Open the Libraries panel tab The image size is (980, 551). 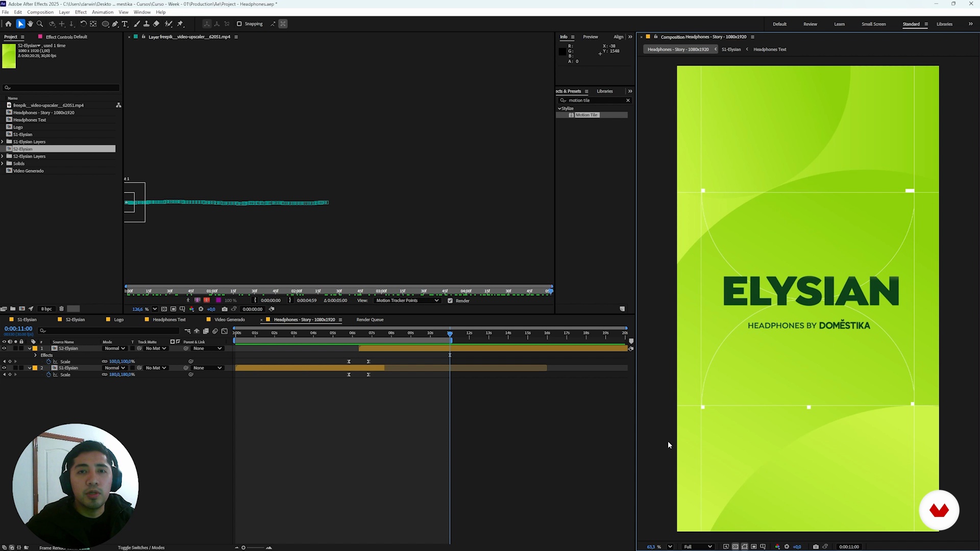pos(605,91)
